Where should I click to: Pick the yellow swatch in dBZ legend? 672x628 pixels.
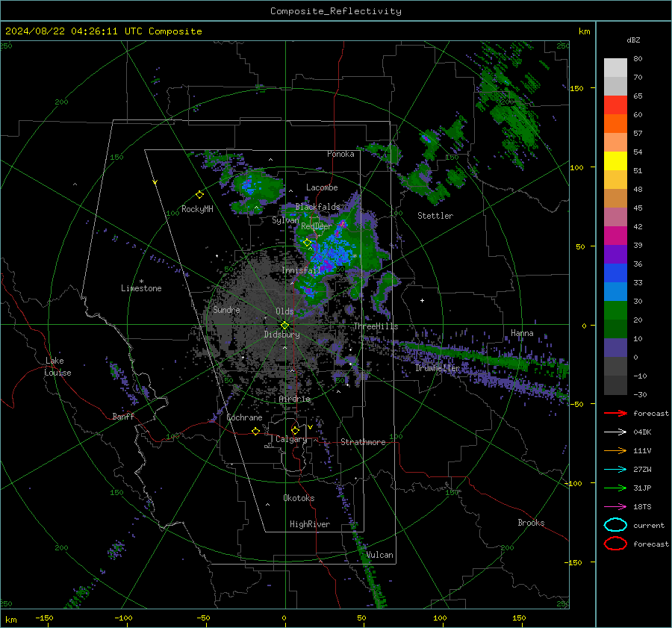coord(615,161)
